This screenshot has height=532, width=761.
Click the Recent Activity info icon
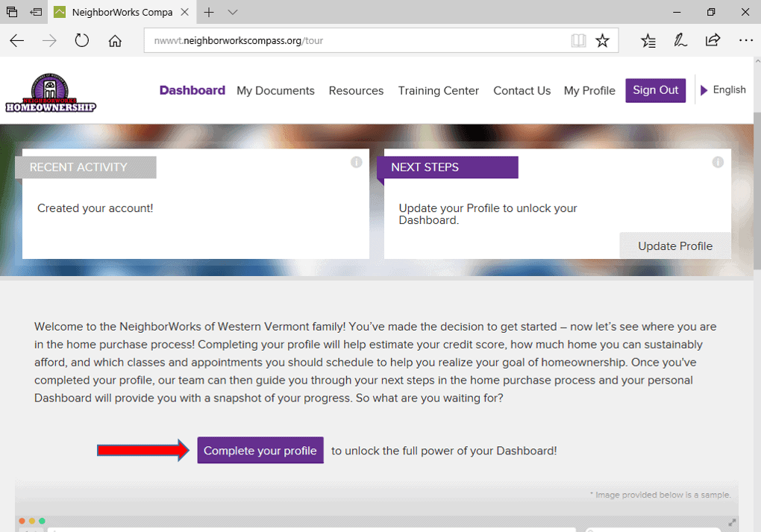pos(356,162)
